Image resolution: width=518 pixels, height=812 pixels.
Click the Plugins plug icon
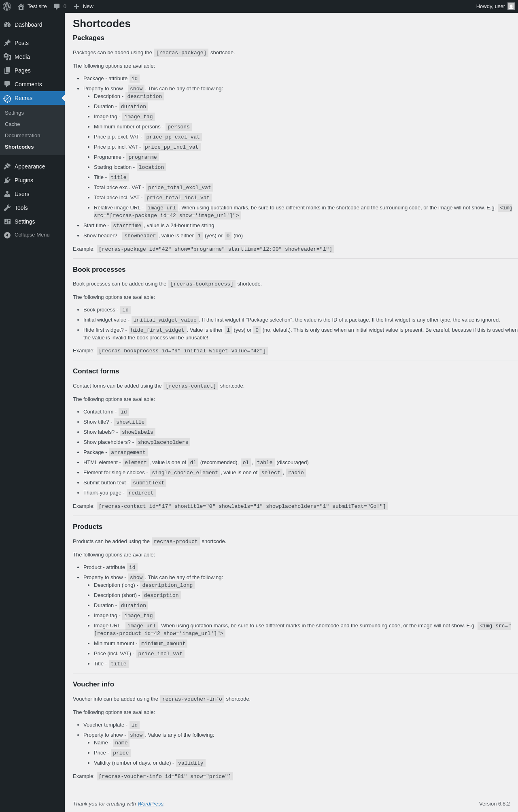[7, 180]
